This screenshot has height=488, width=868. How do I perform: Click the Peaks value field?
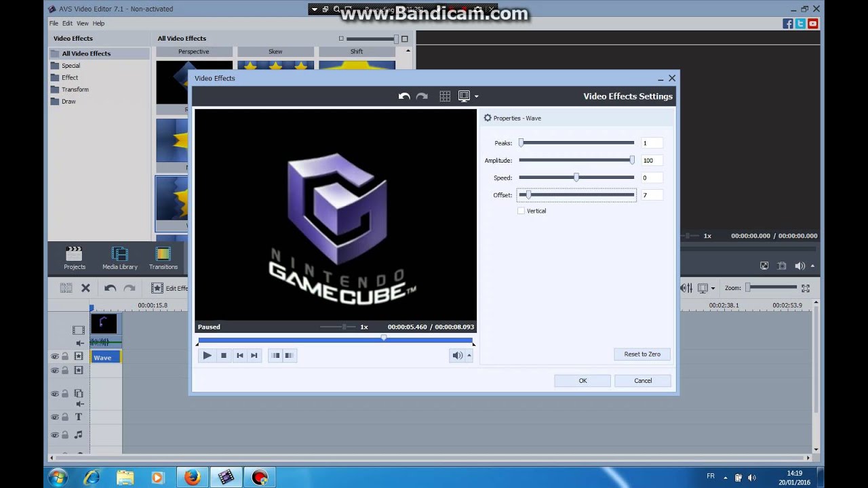[x=652, y=143]
